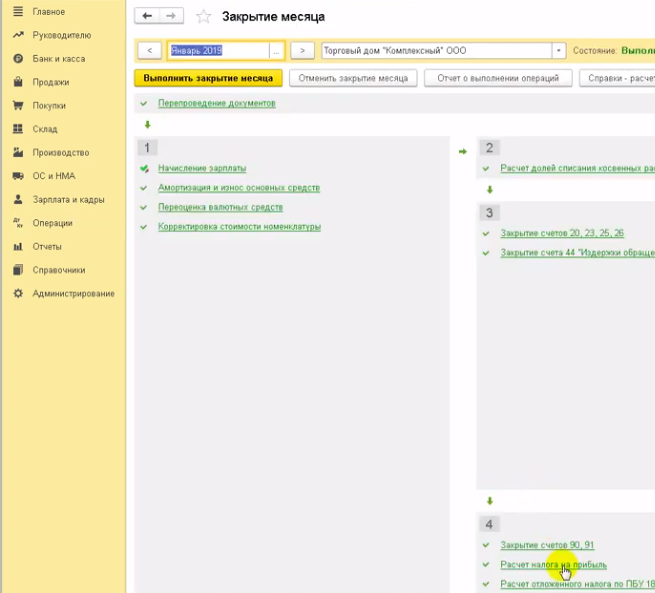Go to the next month period
This screenshot has width=655, height=593.
(x=302, y=51)
